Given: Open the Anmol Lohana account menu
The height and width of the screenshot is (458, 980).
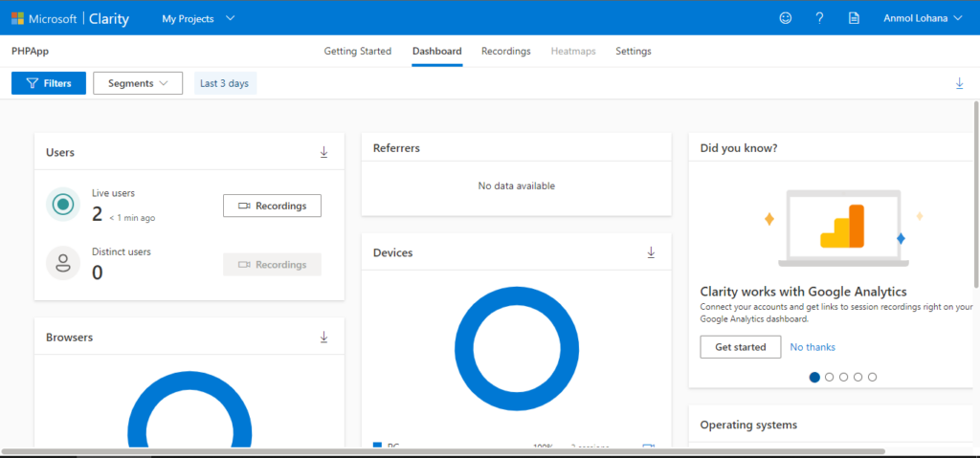Looking at the screenshot, I should (924, 18).
